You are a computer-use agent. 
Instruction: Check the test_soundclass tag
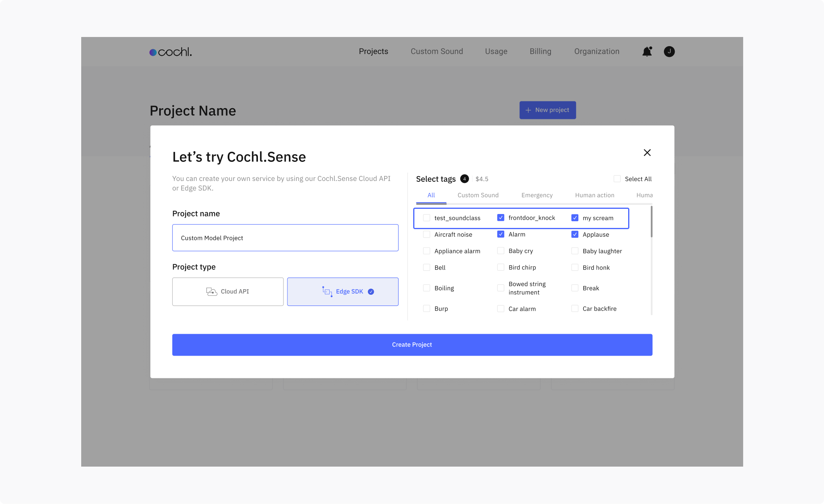point(426,218)
